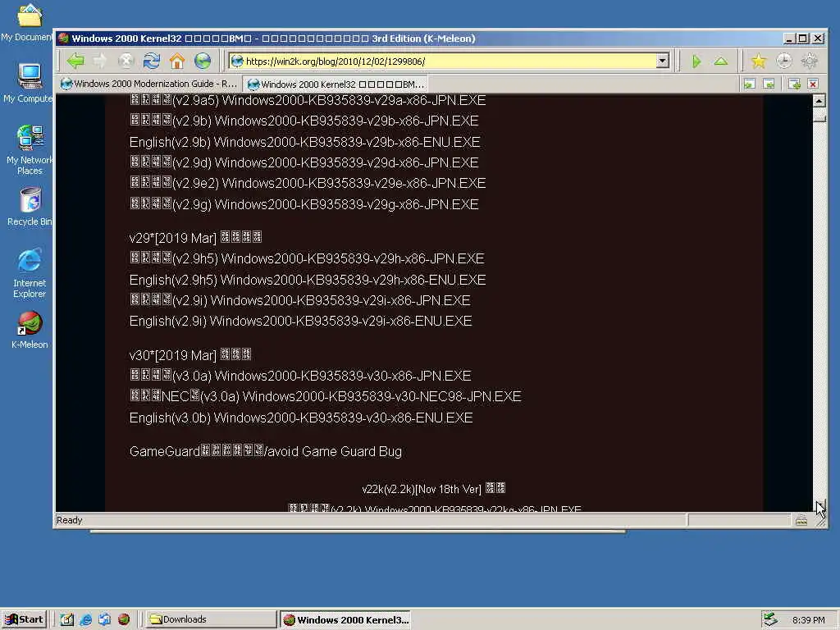The height and width of the screenshot is (630, 840).
Task: Click Windows2000-KB935839-v29b-x86-JPN.EXE link
Action: pos(347,121)
